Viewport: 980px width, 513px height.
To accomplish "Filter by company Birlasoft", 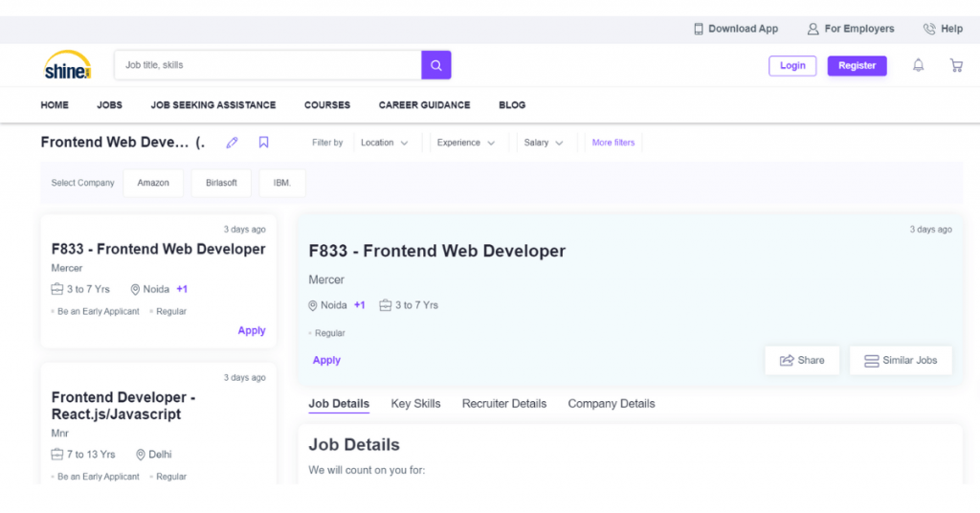I will (221, 183).
